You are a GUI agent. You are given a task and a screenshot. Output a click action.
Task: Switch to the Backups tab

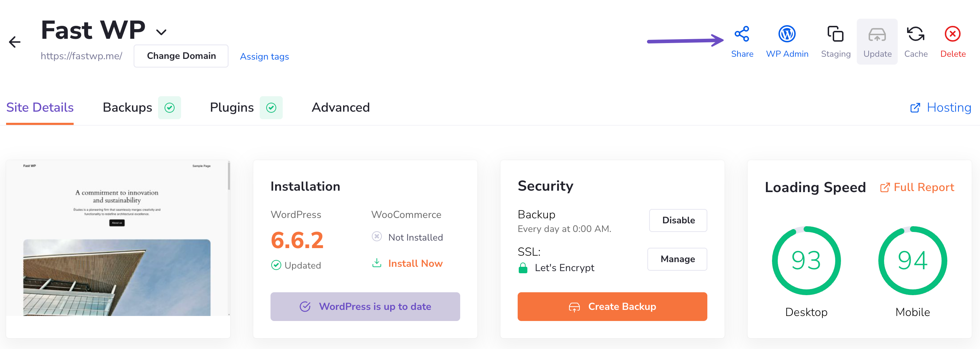pos(127,108)
